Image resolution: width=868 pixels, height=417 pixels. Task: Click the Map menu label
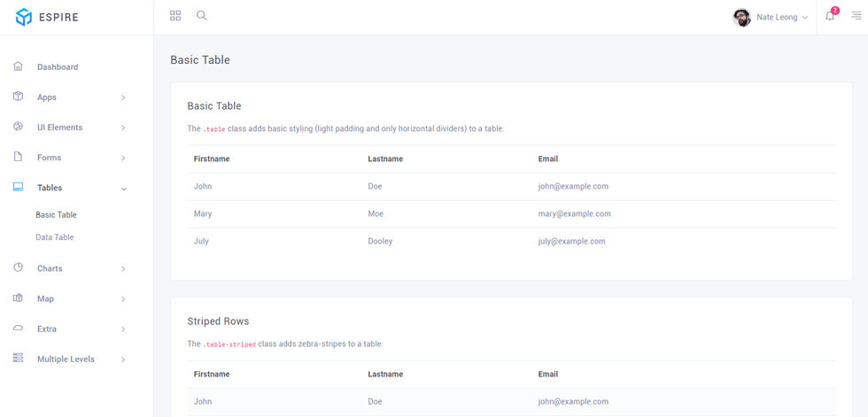point(45,298)
